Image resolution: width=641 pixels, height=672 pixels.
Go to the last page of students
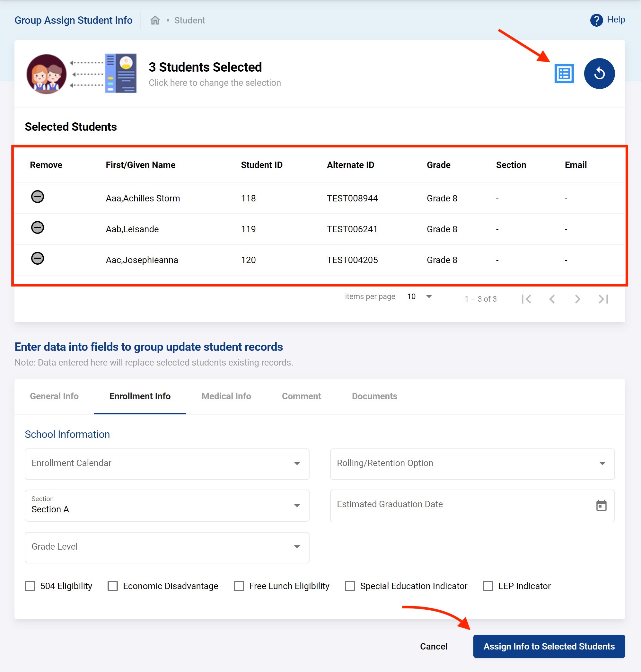click(603, 299)
